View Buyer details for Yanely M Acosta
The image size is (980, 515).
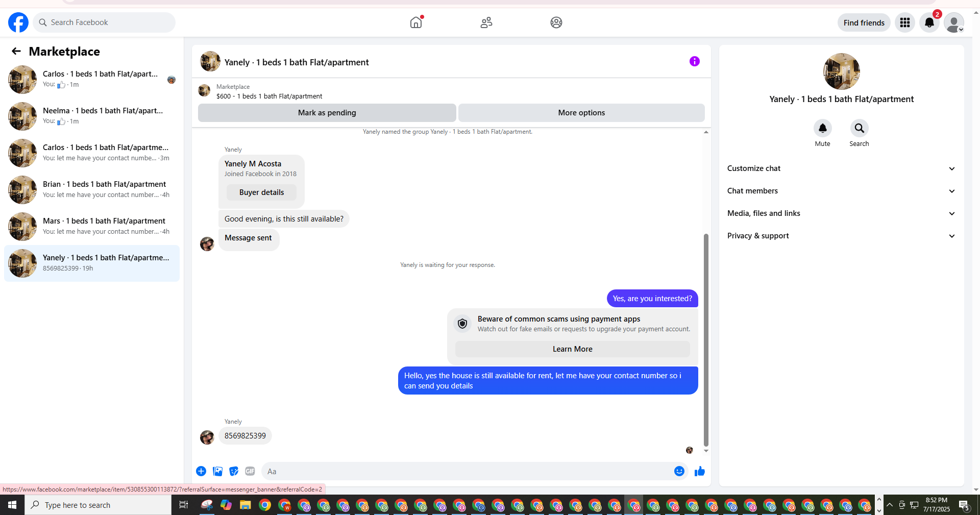(262, 192)
